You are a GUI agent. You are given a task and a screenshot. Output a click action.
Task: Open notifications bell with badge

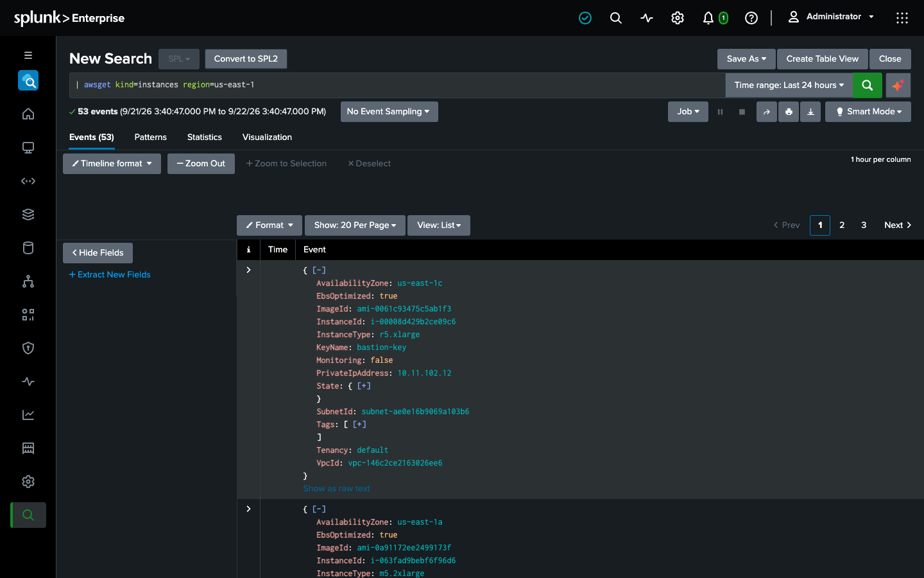(715, 18)
